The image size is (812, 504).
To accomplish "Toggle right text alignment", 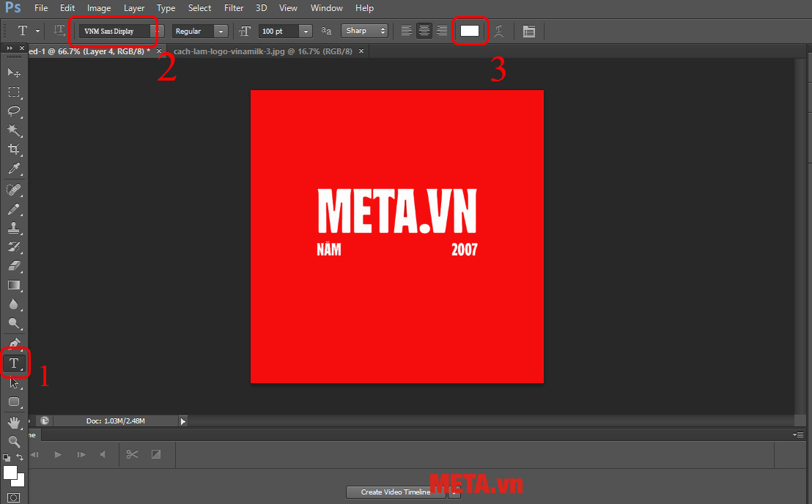I will pos(442,31).
